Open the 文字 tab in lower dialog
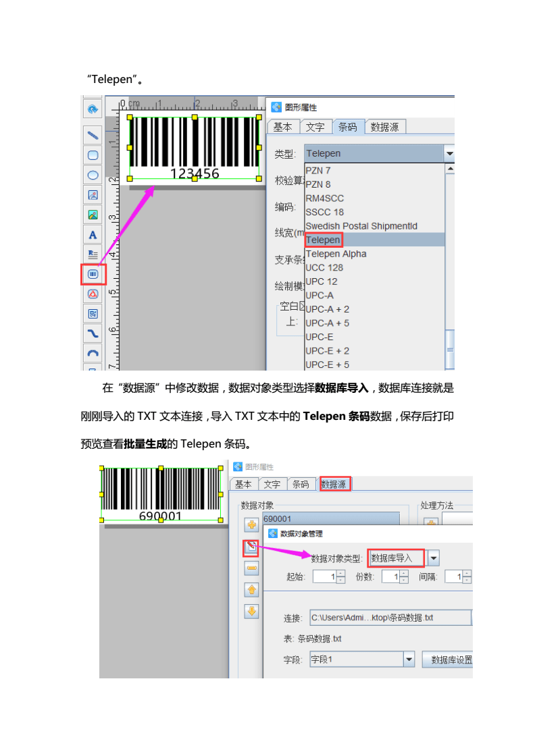The height and width of the screenshot is (756, 535). tap(272, 484)
